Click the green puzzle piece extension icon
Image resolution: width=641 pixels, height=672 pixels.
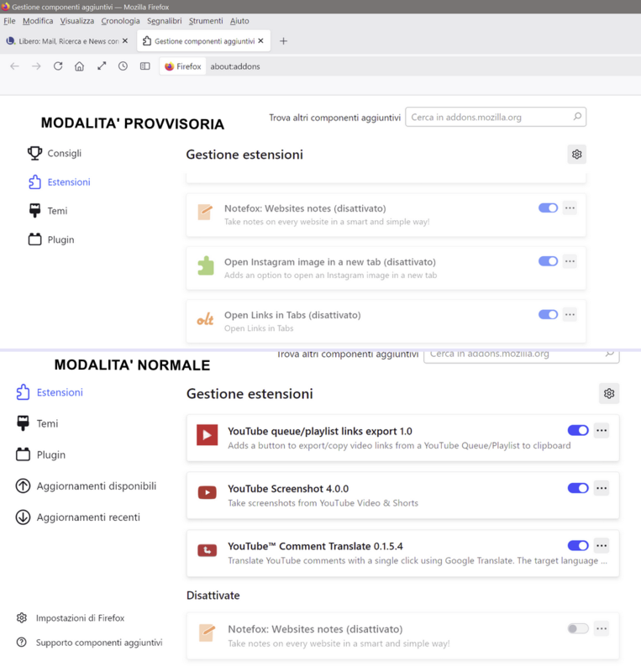pyautogui.click(x=205, y=265)
